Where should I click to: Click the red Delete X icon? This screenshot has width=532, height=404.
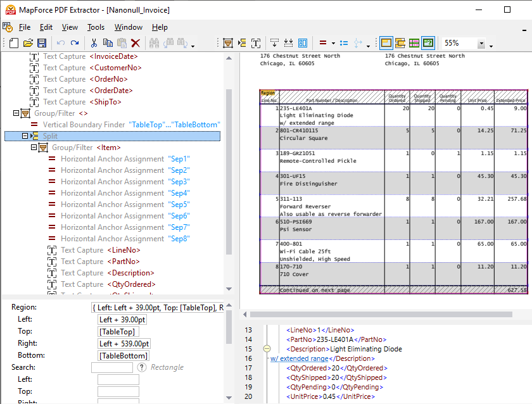point(136,43)
